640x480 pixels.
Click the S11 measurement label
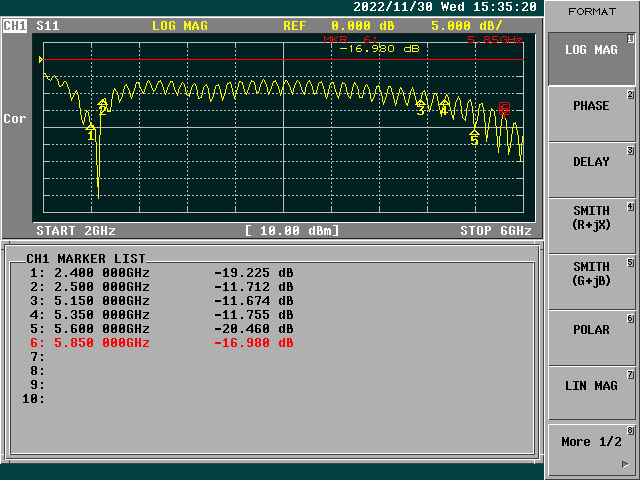click(x=48, y=26)
